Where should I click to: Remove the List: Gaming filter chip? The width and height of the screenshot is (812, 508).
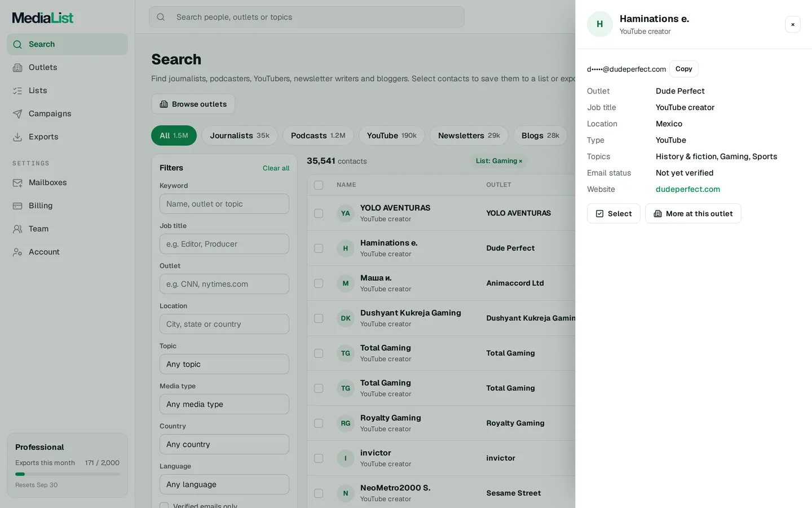pyautogui.click(x=520, y=161)
